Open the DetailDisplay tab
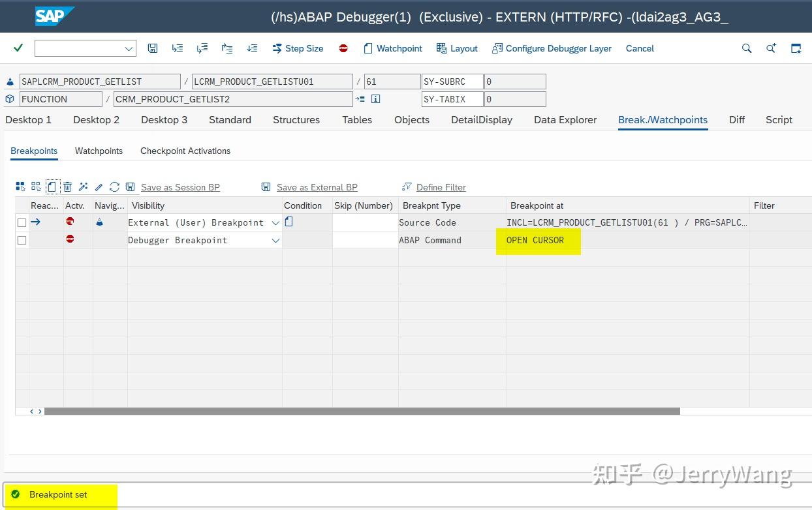This screenshot has width=812, height=510. point(482,120)
